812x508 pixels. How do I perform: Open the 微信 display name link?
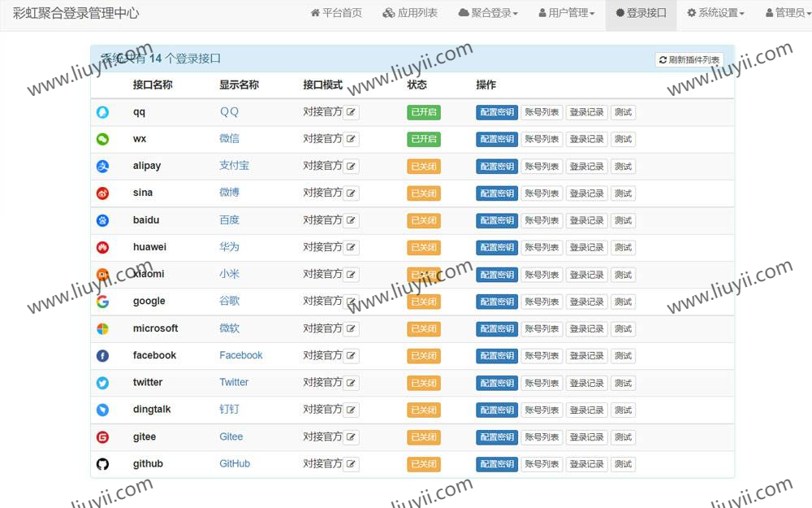click(229, 138)
